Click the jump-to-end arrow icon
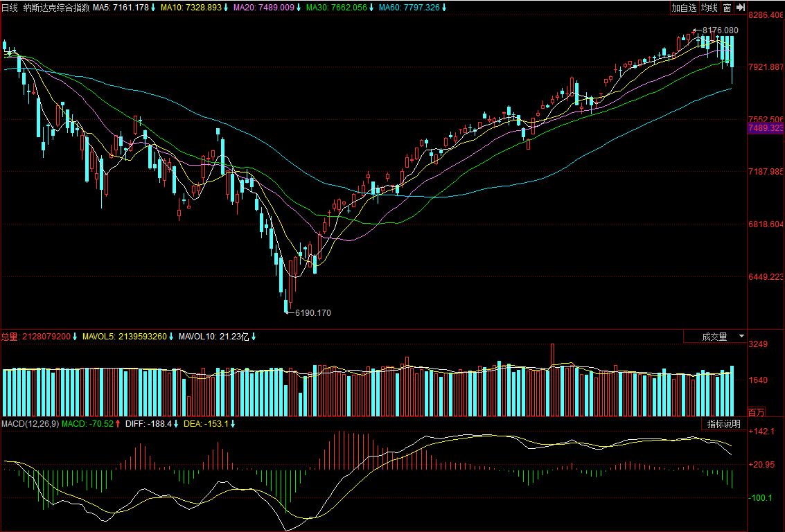This screenshot has width=785, height=532. coord(741,8)
